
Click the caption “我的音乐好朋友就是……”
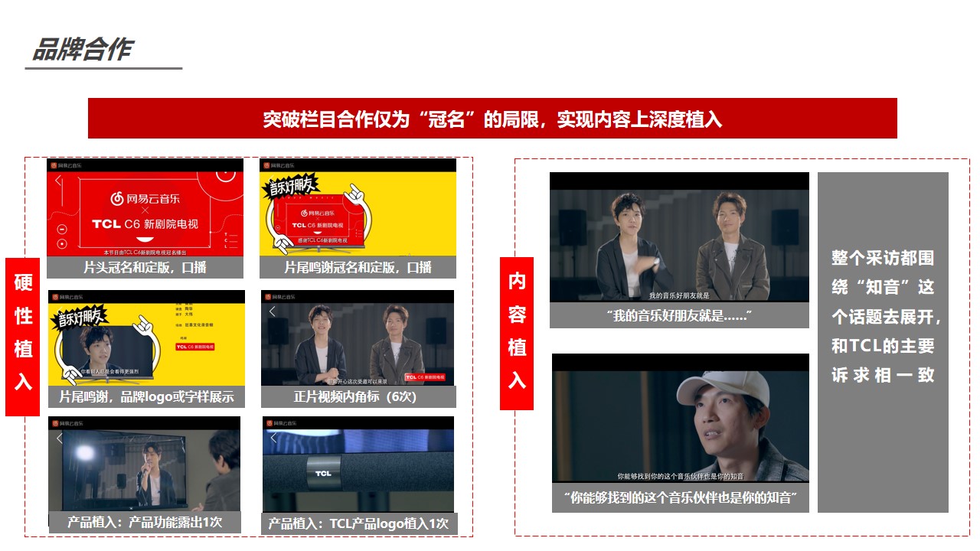[679, 315]
